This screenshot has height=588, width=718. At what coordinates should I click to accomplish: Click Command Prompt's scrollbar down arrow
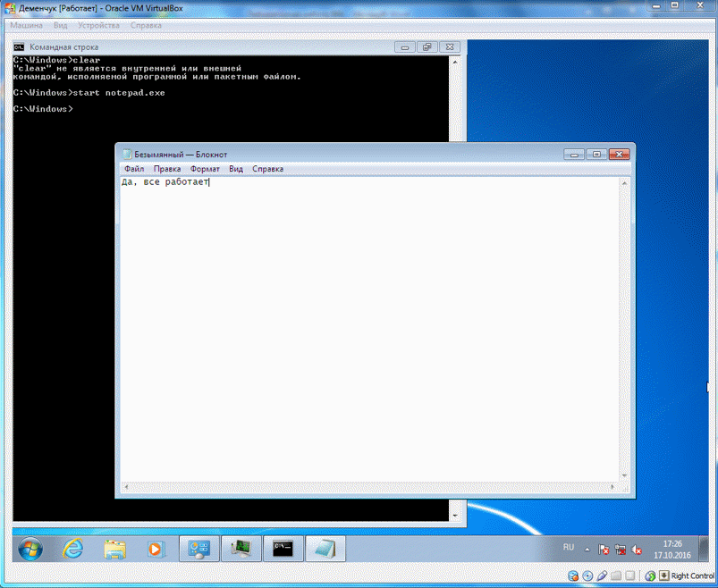click(457, 516)
